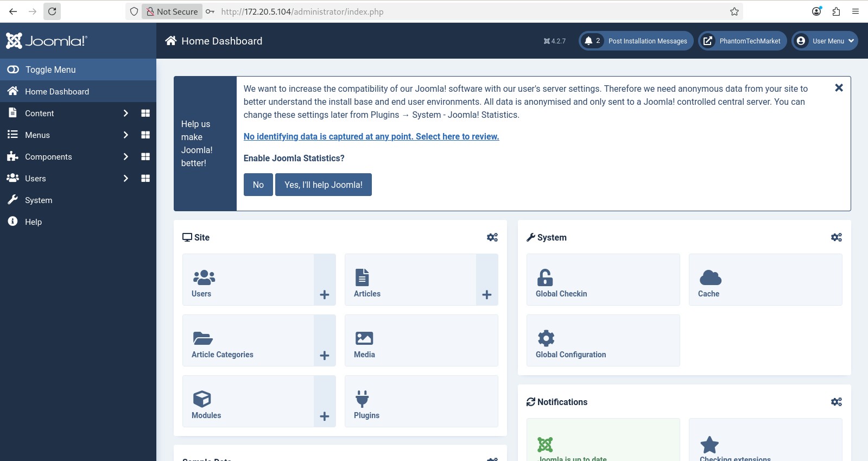Go back in browser history
Image resolution: width=868 pixels, height=461 pixels.
(13, 11)
